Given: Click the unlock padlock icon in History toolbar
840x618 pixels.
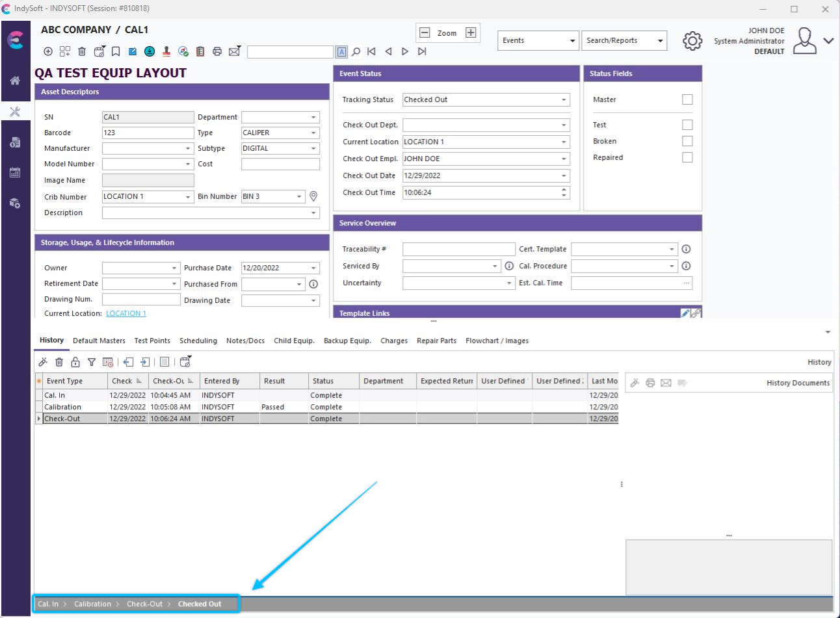Looking at the screenshot, I should [x=75, y=362].
